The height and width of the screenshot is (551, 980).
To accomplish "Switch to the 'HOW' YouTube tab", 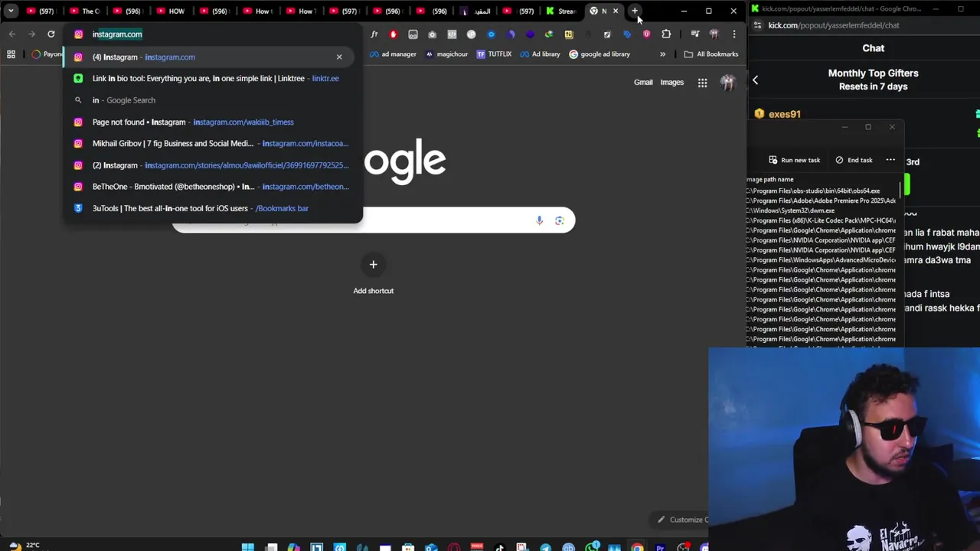I will tap(170, 11).
